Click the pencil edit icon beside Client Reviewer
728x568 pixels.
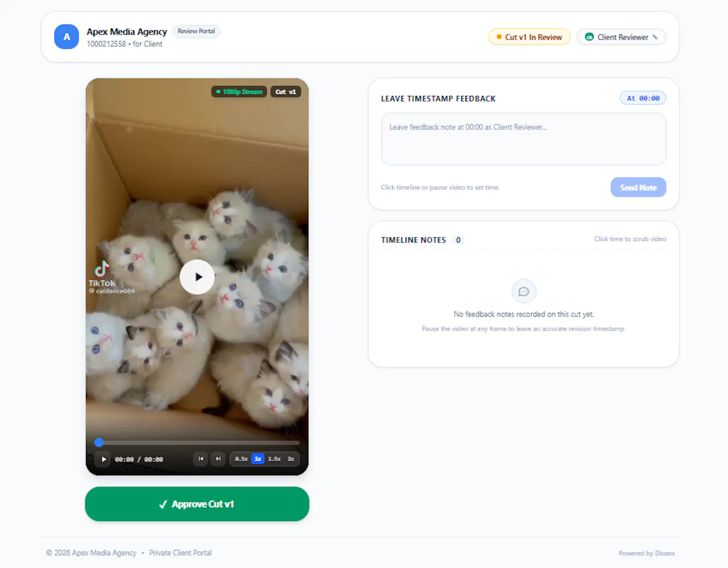point(655,37)
